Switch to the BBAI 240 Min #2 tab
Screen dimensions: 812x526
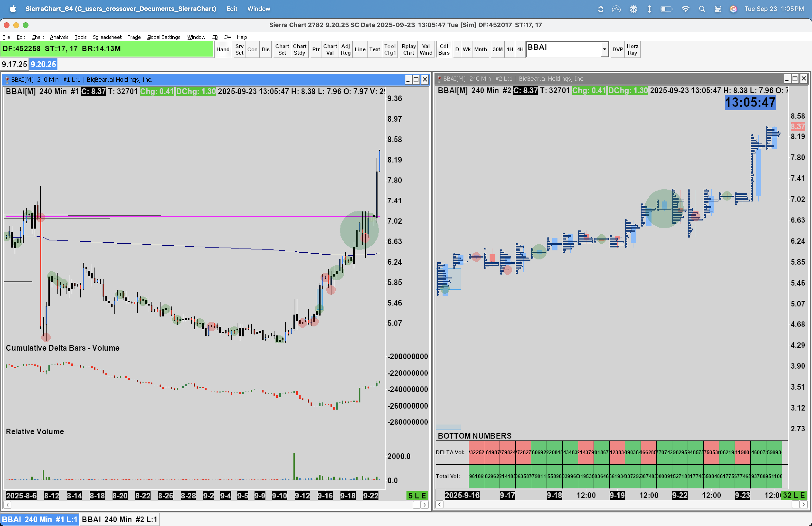[119, 519]
